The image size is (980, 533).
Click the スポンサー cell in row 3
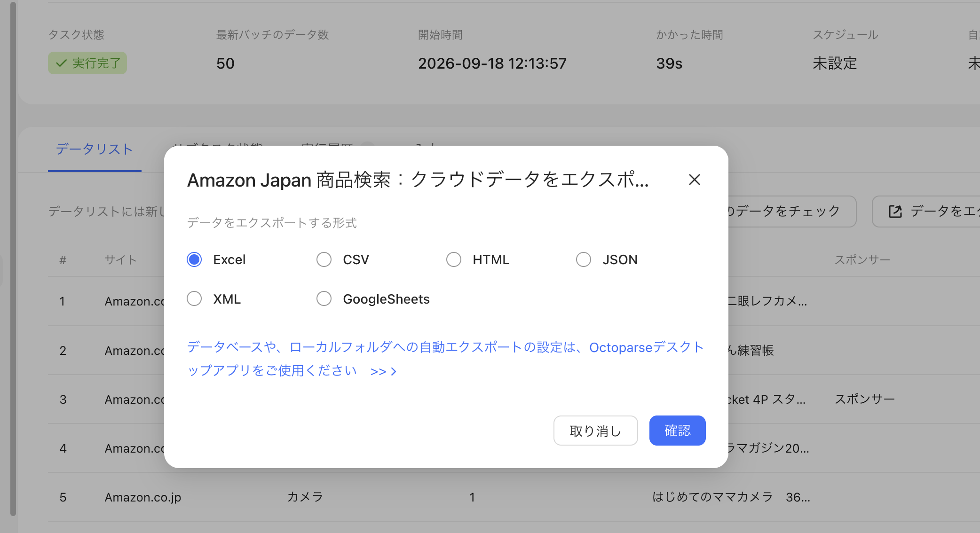[864, 399]
